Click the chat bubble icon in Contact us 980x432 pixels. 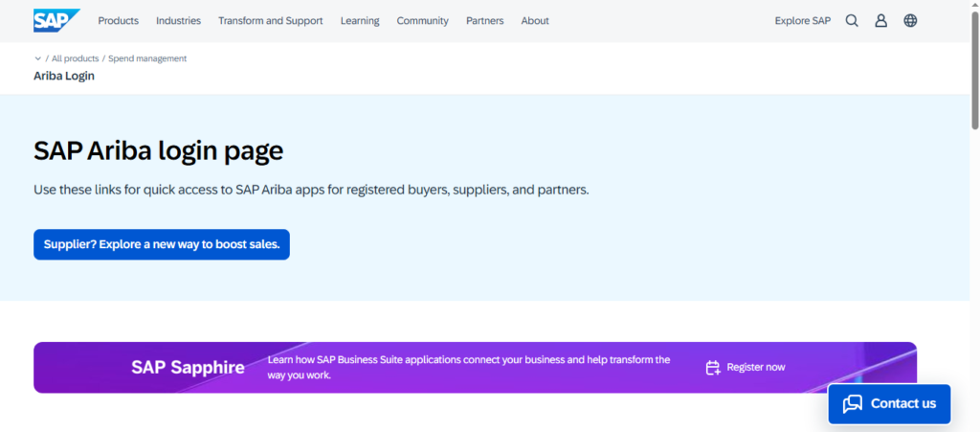(x=853, y=404)
